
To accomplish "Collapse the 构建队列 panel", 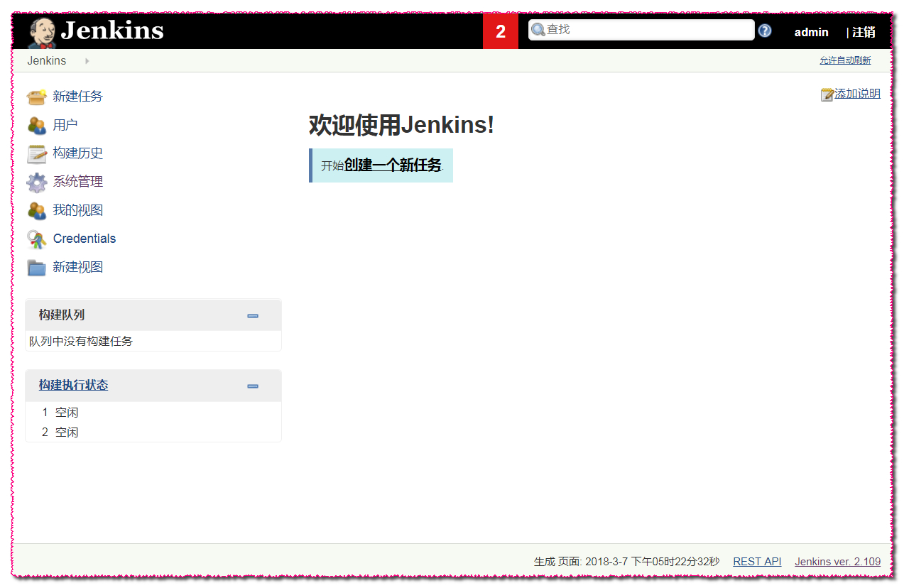I will [253, 316].
